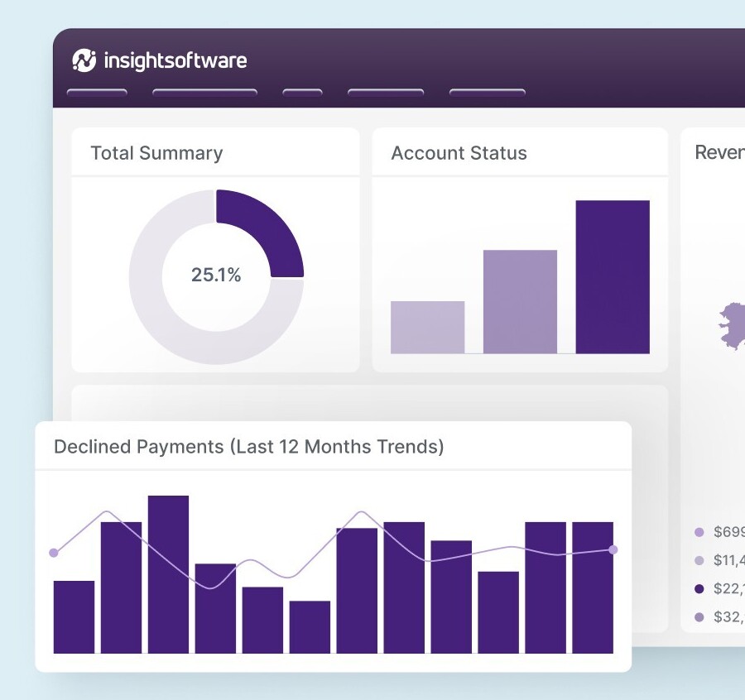
Task: Click the 25.1% label inside the donut
Action: pos(216,276)
